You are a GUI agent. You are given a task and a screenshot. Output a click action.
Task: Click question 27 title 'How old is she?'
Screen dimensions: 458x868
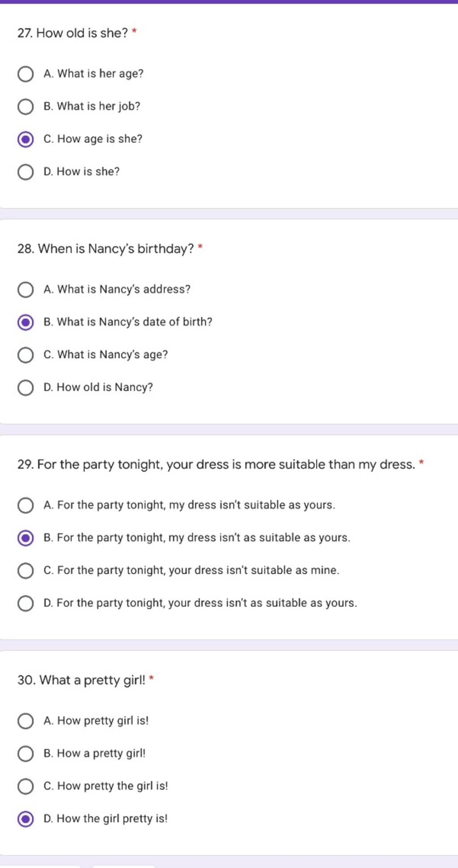(72, 33)
